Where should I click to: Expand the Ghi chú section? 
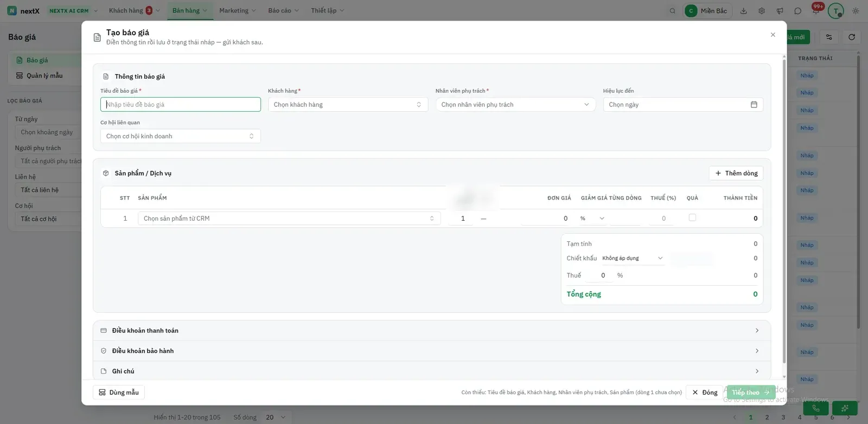tap(432, 371)
